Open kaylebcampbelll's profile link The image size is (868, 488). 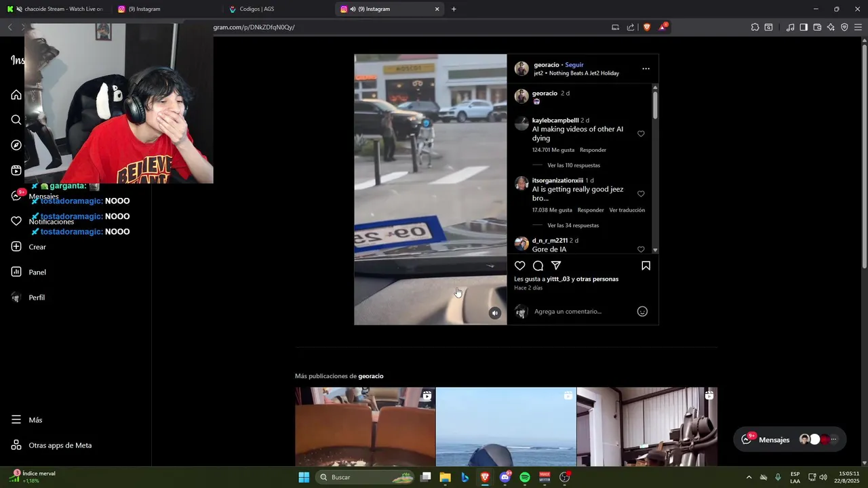coord(555,121)
